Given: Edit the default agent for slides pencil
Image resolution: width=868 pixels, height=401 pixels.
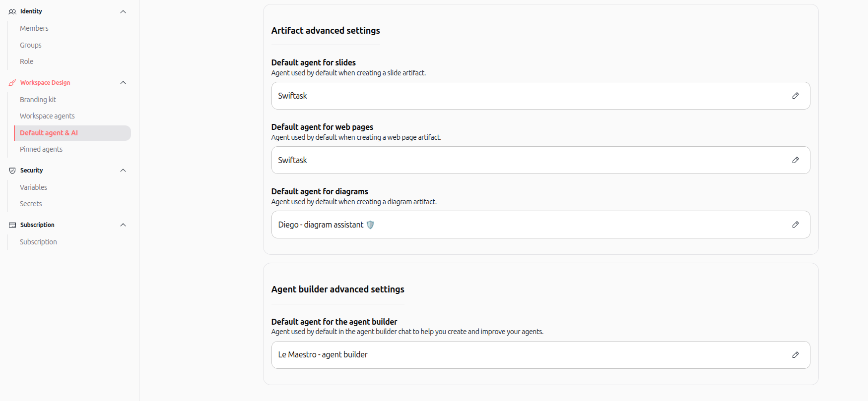Looking at the screenshot, I should pyautogui.click(x=796, y=96).
